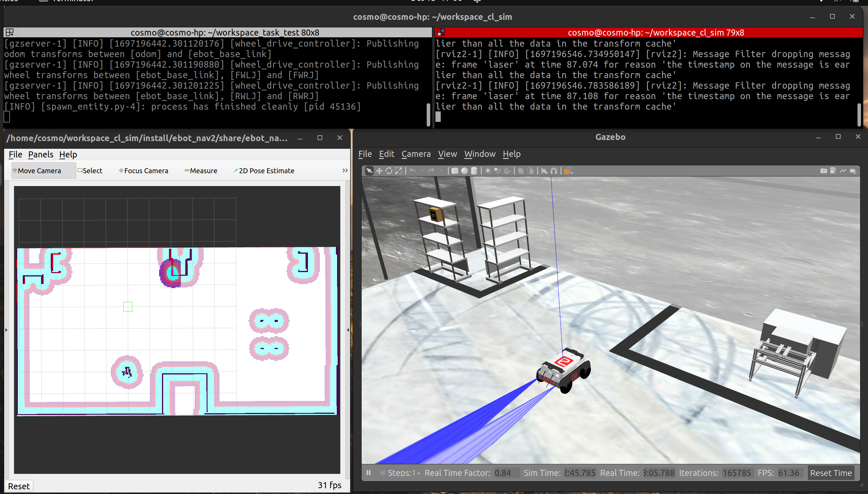The height and width of the screenshot is (494, 868).
Task: Insert a box shape in Gazebo
Action: point(454,171)
